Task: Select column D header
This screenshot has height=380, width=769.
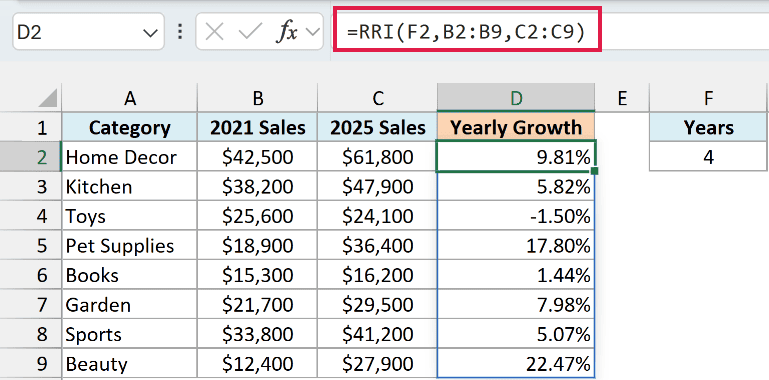Action: pos(516,98)
